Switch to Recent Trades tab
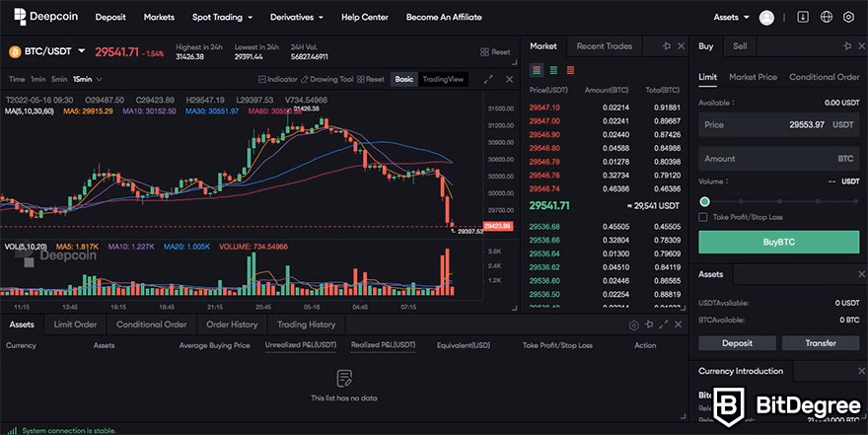The image size is (868, 435). 604,46
